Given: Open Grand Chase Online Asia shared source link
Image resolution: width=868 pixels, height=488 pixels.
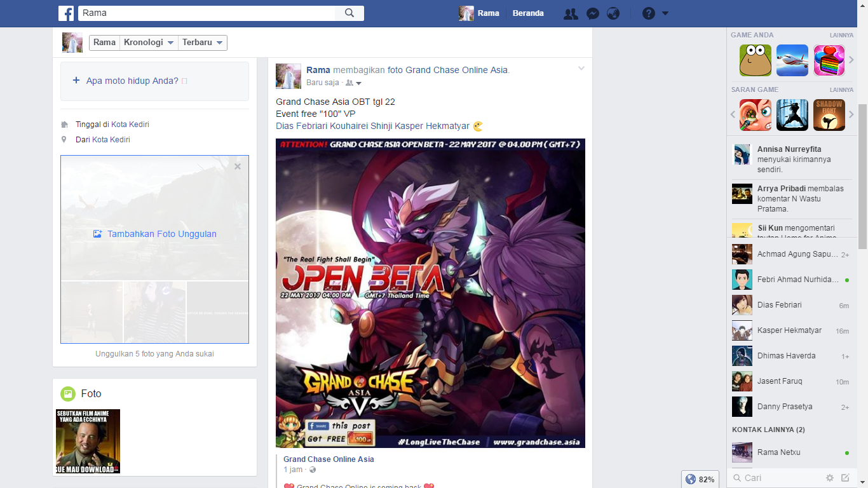Looking at the screenshot, I should pyautogui.click(x=329, y=459).
